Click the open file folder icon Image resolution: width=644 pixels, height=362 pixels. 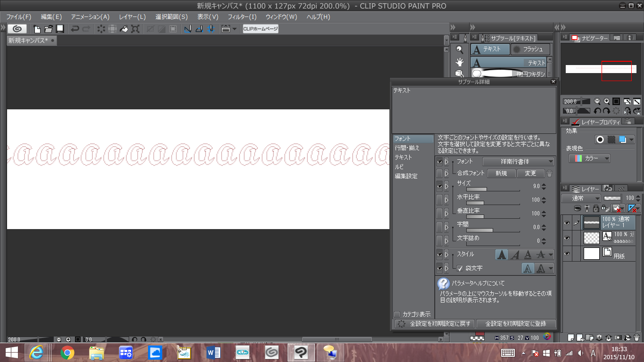click(48, 29)
